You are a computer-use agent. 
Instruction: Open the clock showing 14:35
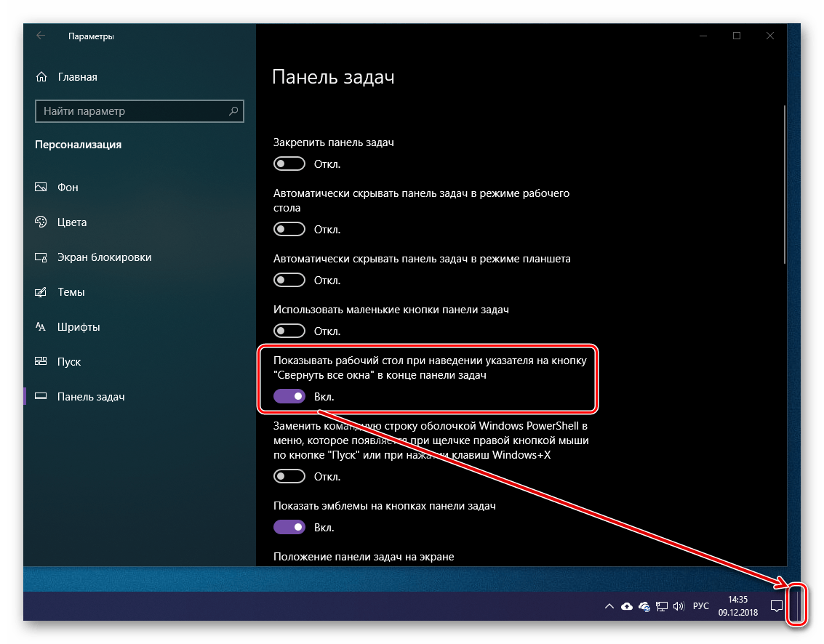point(737,606)
